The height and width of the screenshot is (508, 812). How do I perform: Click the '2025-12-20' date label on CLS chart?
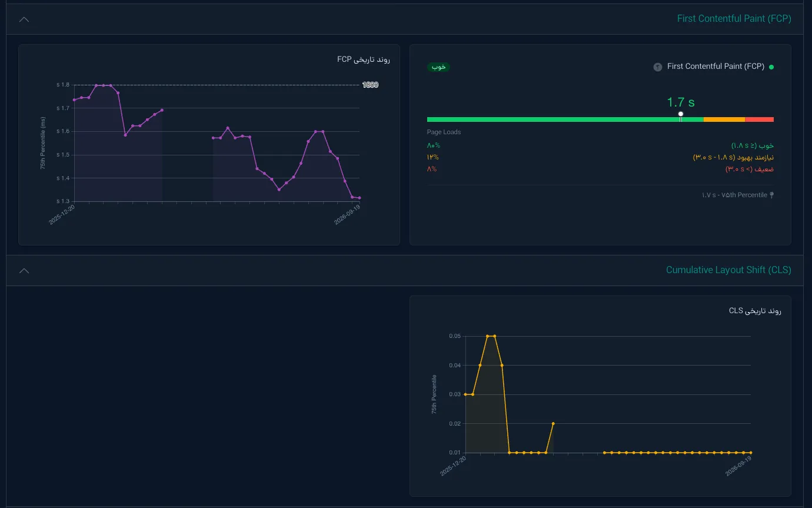453,466
